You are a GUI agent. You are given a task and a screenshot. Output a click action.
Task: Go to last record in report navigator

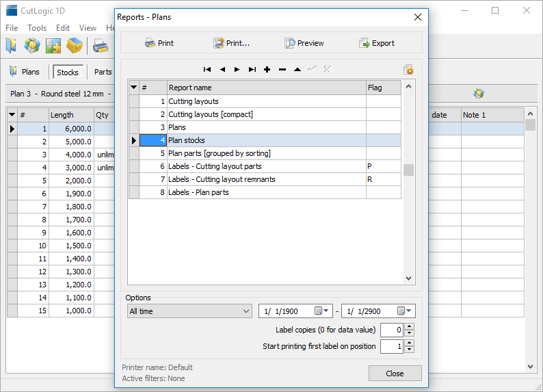click(x=252, y=70)
